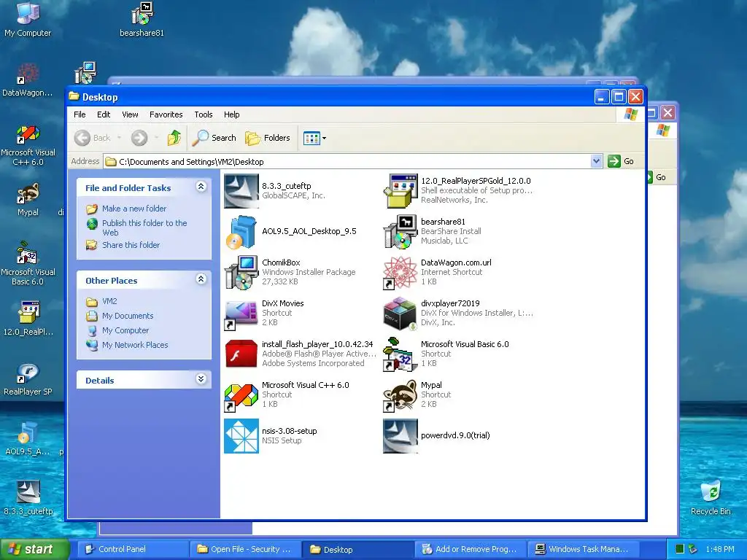Select Microsoft Visual Basic 6.0 shortcut in folder window
Image resolution: width=747 pixels, height=560 pixels.
pos(400,354)
